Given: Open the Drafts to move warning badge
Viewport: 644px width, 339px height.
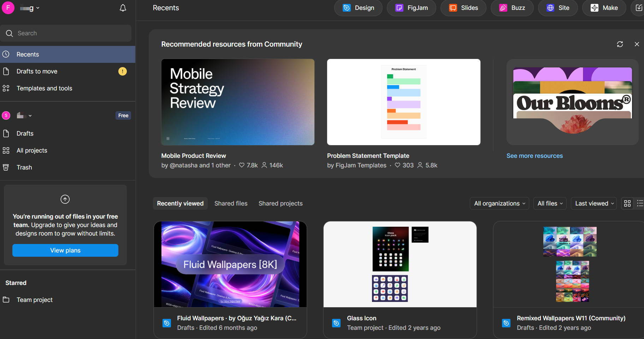Looking at the screenshot, I should 122,71.
